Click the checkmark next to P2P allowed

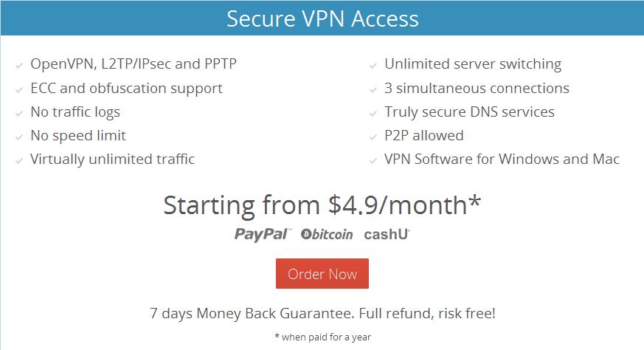(x=373, y=137)
